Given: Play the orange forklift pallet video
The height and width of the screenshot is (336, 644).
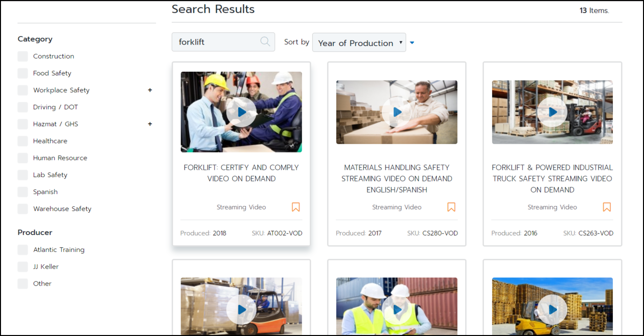Looking at the screenshot, I should 241,309.
